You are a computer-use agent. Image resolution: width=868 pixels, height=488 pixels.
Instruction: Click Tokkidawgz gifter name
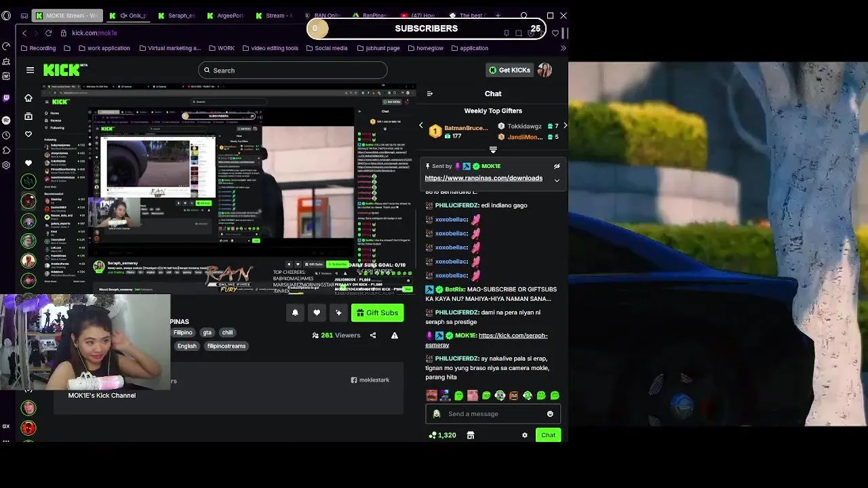525,126
